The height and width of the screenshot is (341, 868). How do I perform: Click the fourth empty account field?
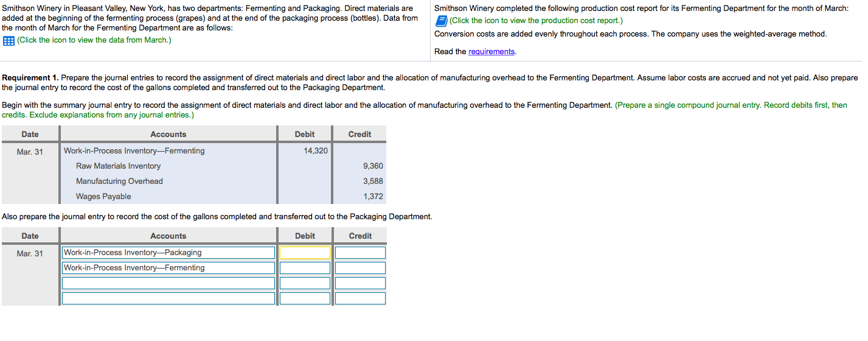click(x=168, y=298)
